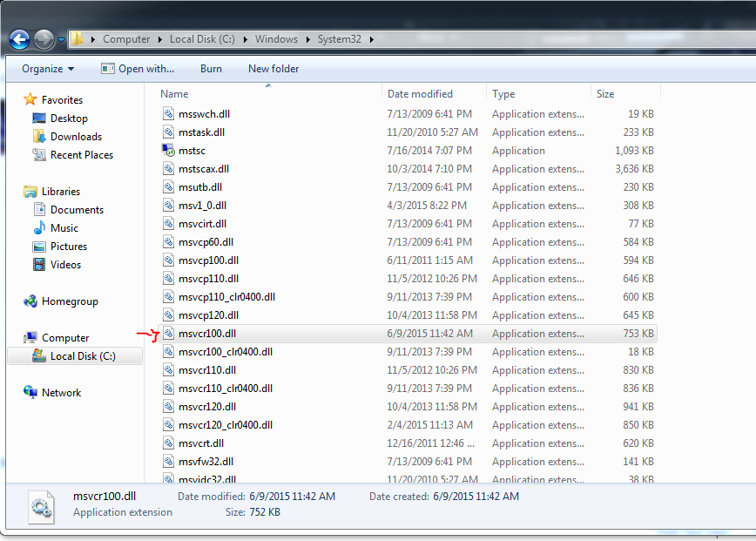The image size is (756, 541).
Task: Select the msvcp110.dll file icon
Action: click(x=168, y=279)
